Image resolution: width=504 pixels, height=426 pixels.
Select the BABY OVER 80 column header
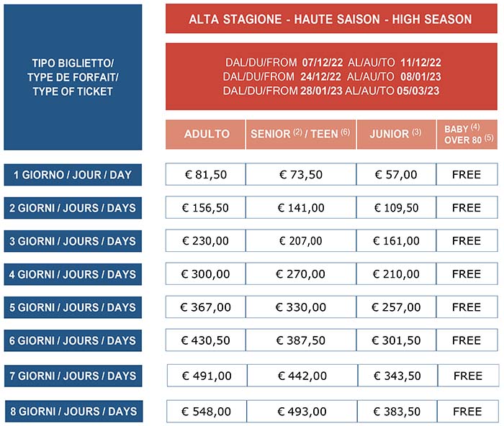coord(467,134)
